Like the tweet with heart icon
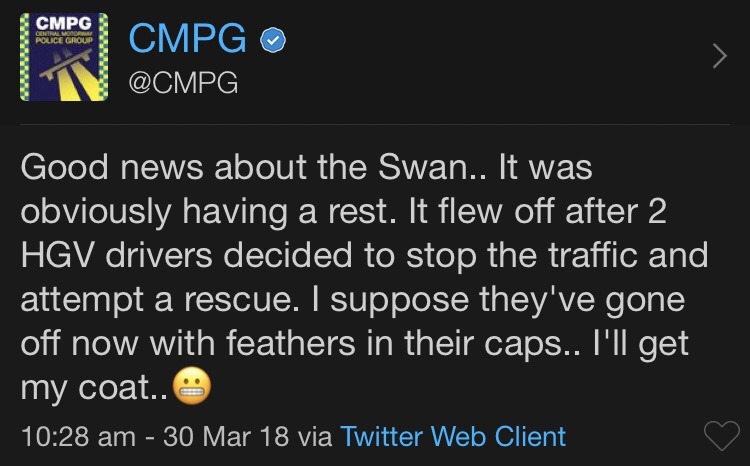750x466 pixels. (x=722, y=436)
